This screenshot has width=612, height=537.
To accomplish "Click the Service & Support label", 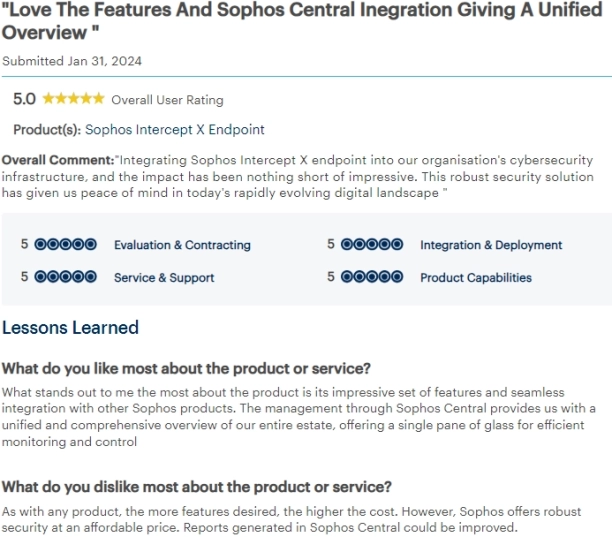I will (x=164, y=278).
